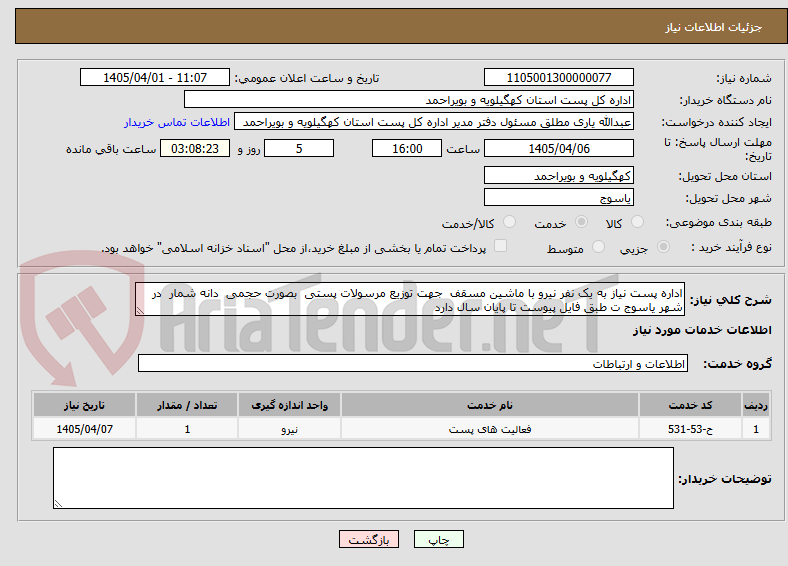Toggle the اسناد خزانه اسلامی payment checkbox
788x566 pixels.
(x=501, y=246)
